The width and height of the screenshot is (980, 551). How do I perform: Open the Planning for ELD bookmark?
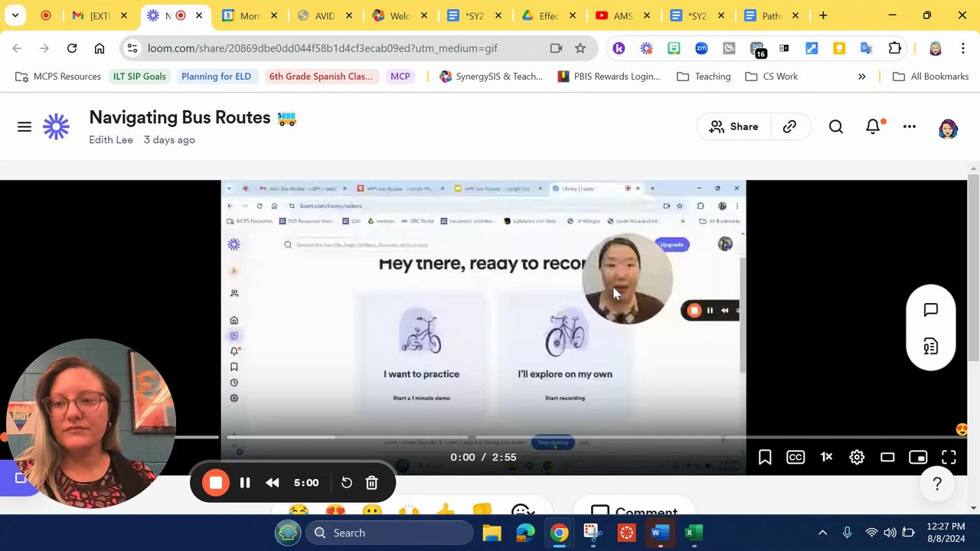216,77
